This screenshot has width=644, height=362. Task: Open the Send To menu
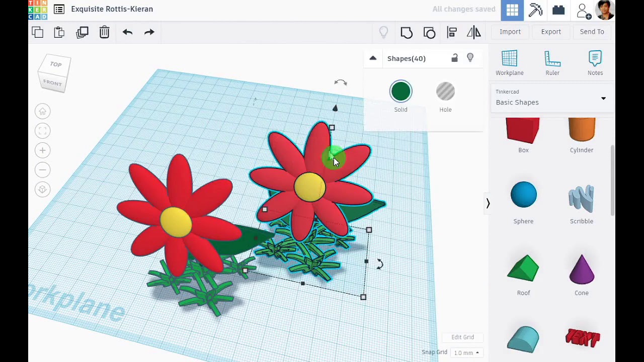click(592, 32)
